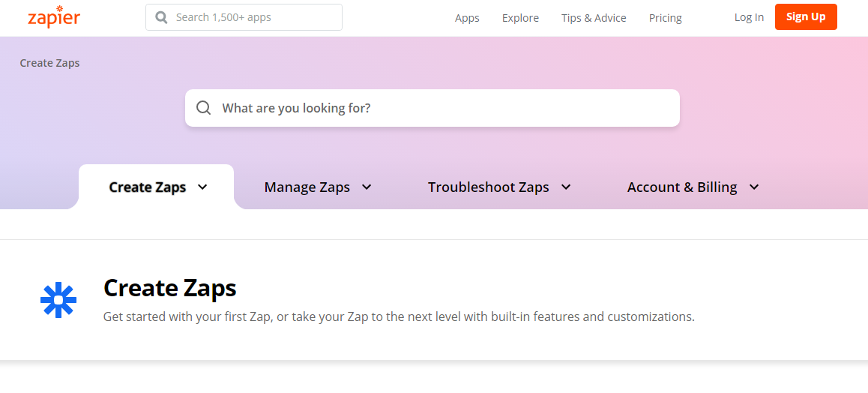Focus the 'What are you looking for?' box
The width and height of the screenshot is (868, 393).
pos(433,108)
